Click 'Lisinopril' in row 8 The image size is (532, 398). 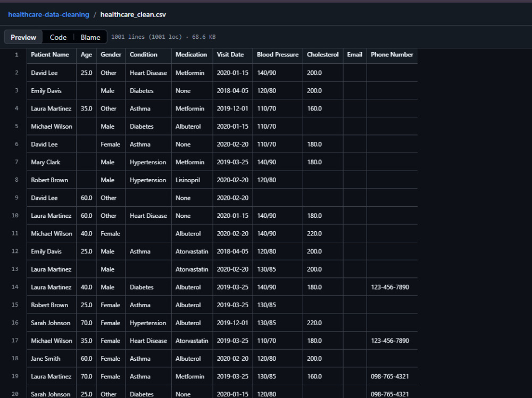[x=188, y=180]
